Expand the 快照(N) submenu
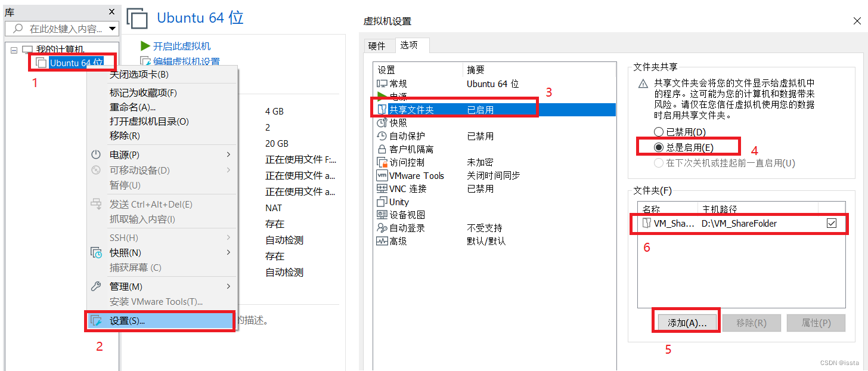Viewport: 868px width, 371px height. click(x=229, y=252)
